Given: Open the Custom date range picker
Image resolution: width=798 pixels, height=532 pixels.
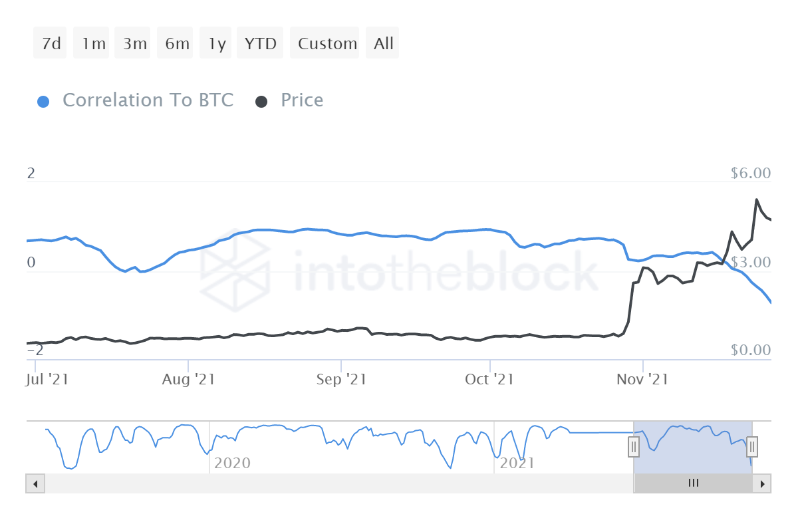Looking at the screenshot, I should pyautogui.click(x=326, y=43).
